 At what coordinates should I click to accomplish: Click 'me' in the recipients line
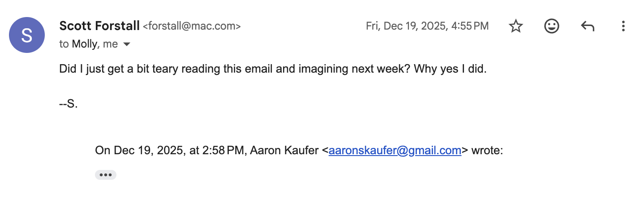(111, 44)
